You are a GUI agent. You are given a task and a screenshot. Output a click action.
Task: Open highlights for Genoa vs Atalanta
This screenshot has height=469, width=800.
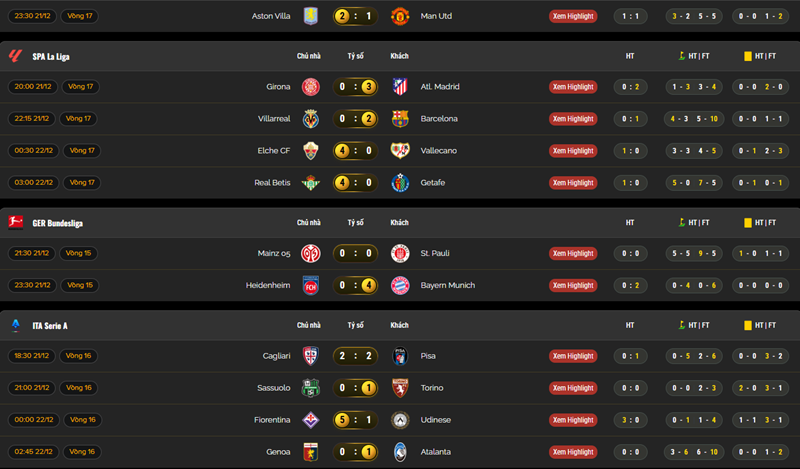pyautogui.click(x=572, y=452)
